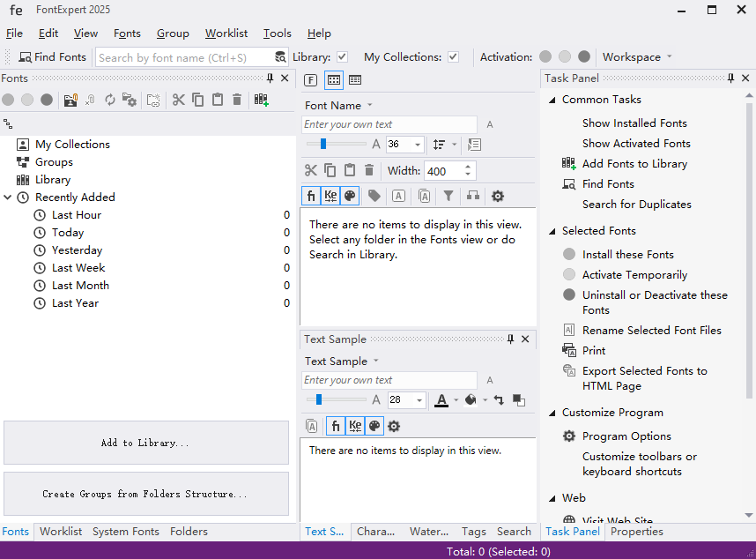Switch to the Properties tab
The height and width of the screenshot is (559, 756).
[636, 531]
